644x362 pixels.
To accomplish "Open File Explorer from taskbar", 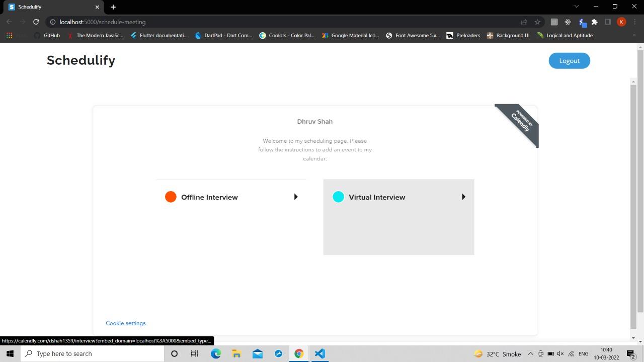I will (x=236, y=353).
